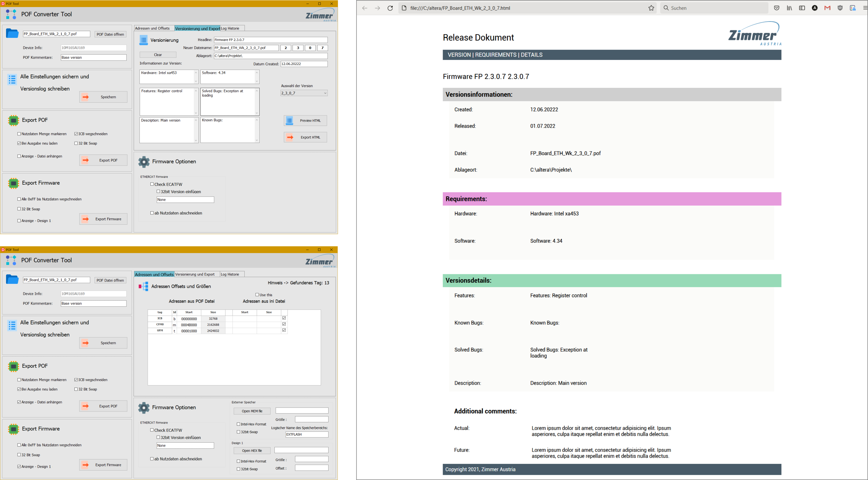The image size is (868, 480).
Task: Toggle 'Bei Ausgabe neu laden' in top window
Action: [x=19, y=143]
